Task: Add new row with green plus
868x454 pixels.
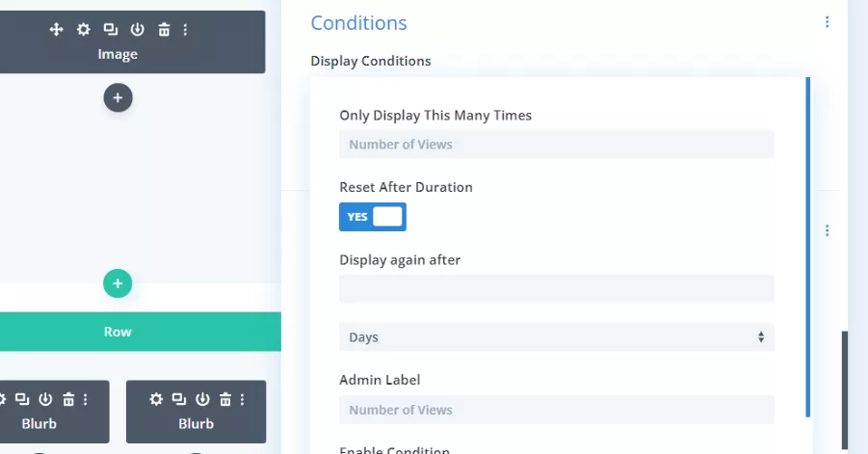Action: pos(118,283)
